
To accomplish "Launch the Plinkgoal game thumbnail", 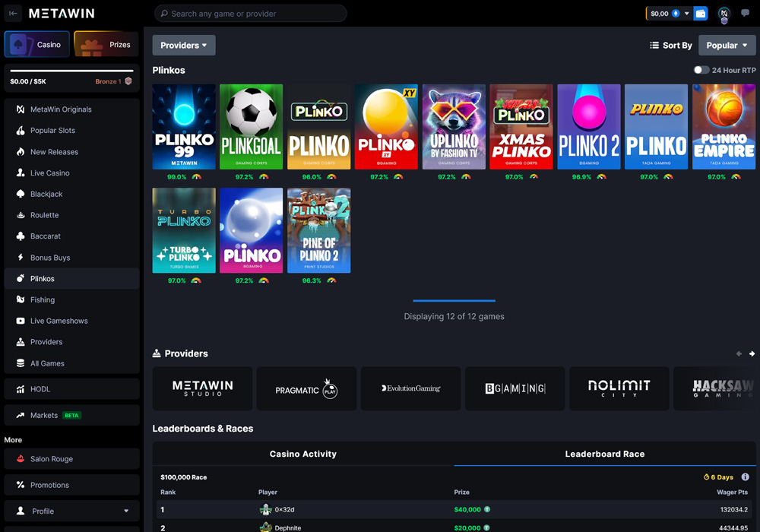I will pos(251,127).
